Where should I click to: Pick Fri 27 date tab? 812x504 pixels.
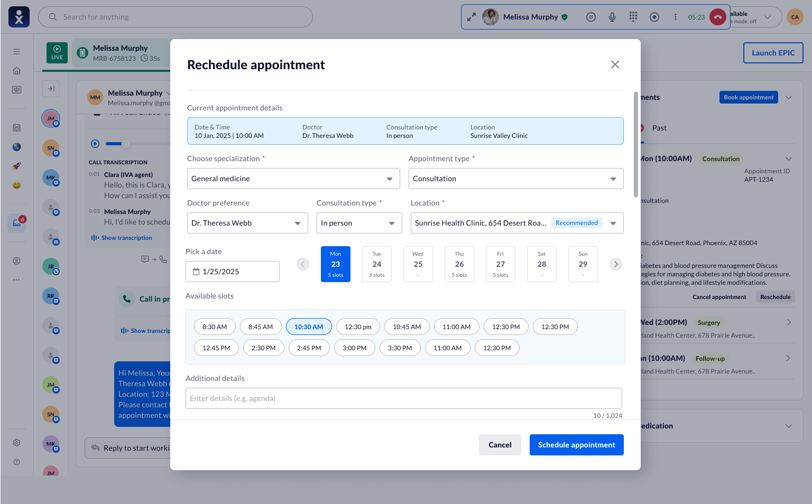[501, 264]
